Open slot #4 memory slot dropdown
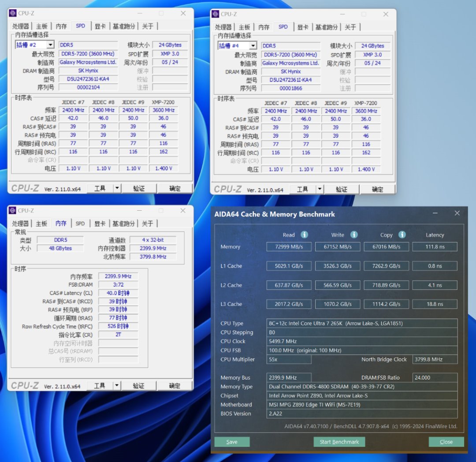Screen dimensions: 476x462 (x=253, y=46)
